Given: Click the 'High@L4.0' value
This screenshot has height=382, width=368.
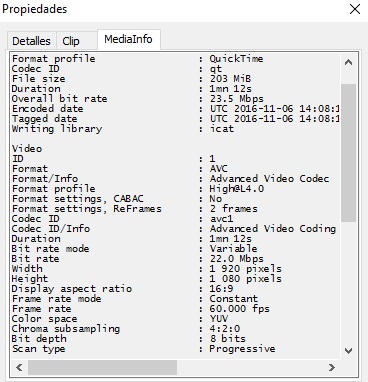Looking at the screenshot, I should point(237,189).
